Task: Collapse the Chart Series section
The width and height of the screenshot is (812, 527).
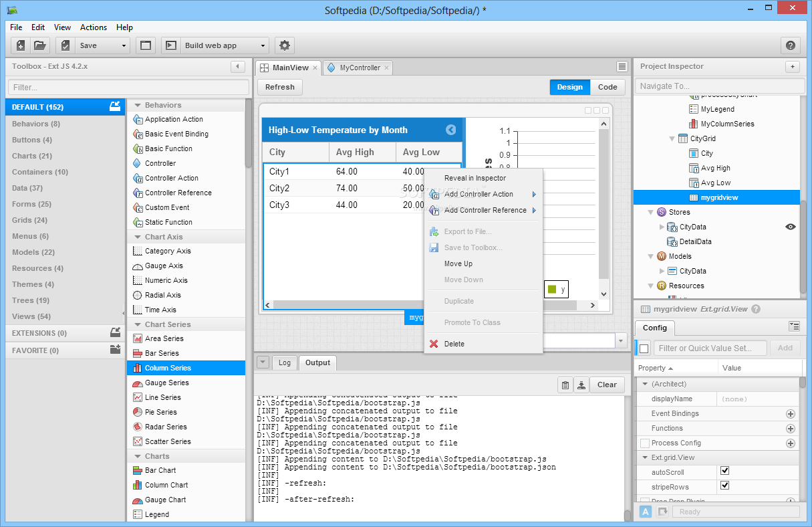Action: pyautogui.click(x=138, y=324)
